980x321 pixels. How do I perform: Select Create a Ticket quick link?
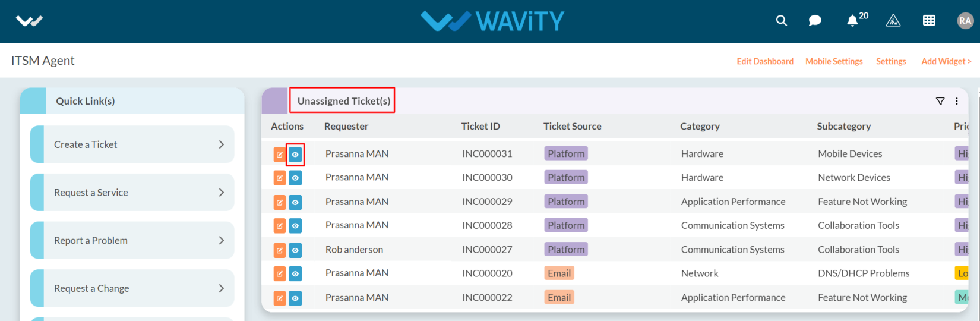coord(132,144)
